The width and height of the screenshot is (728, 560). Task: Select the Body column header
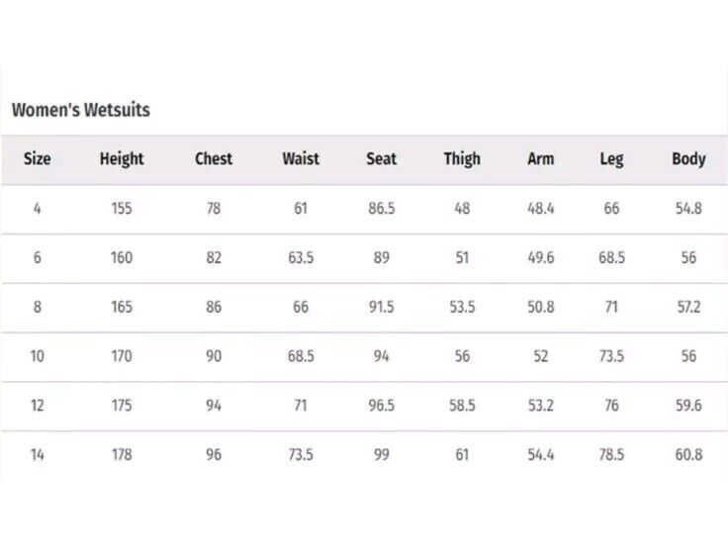(x=688, y=159)
